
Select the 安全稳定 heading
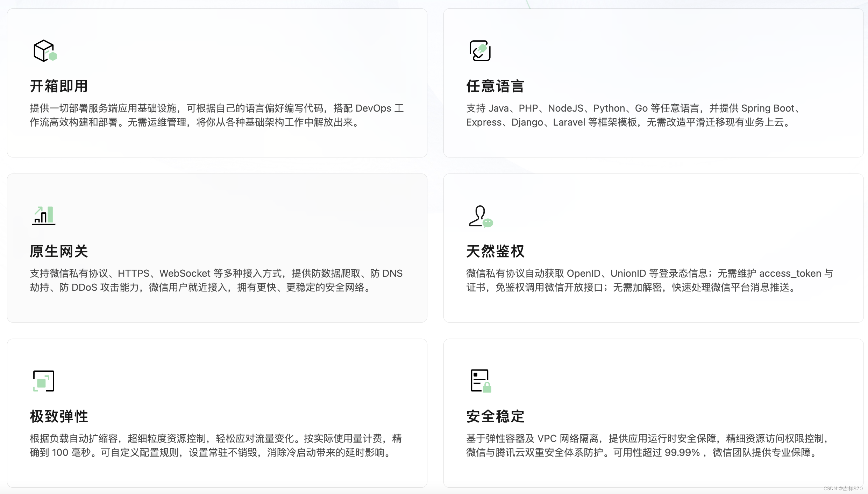(x=495, y=416)
